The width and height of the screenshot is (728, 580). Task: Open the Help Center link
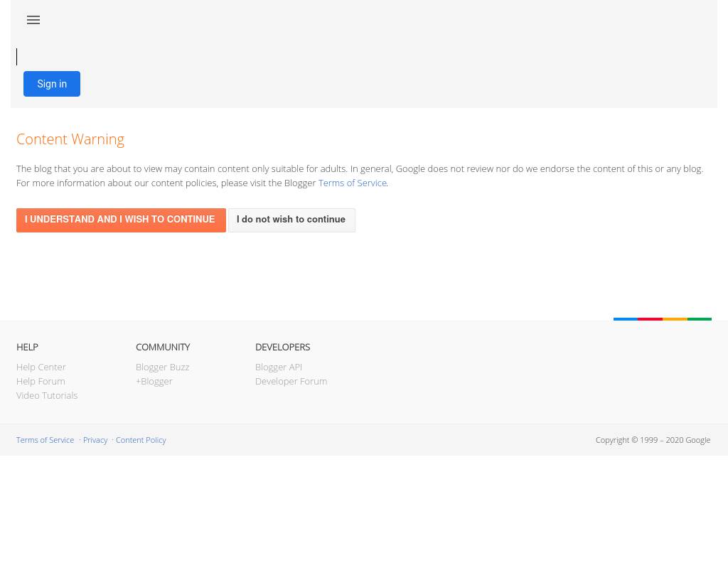(41, 367)
